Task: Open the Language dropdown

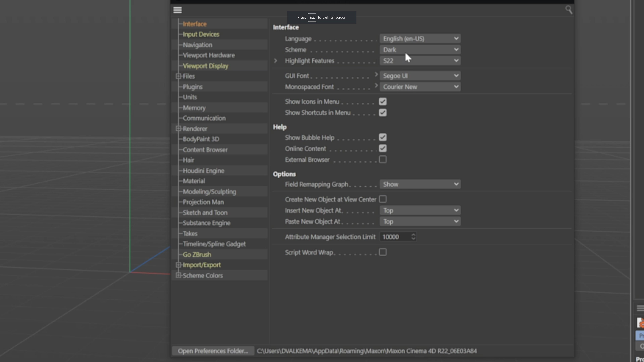Action: click(x=420, y=39)
